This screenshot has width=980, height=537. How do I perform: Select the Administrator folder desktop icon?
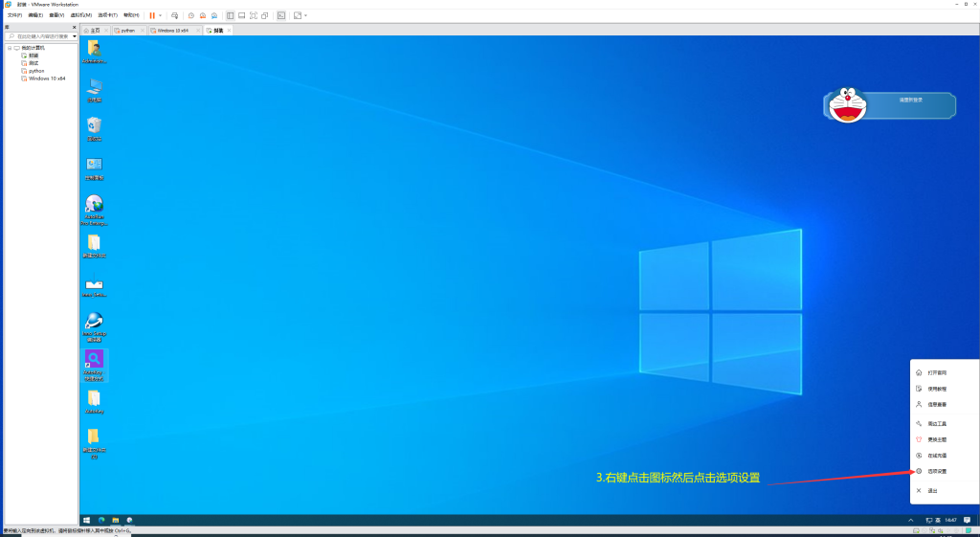pos(95,52)
